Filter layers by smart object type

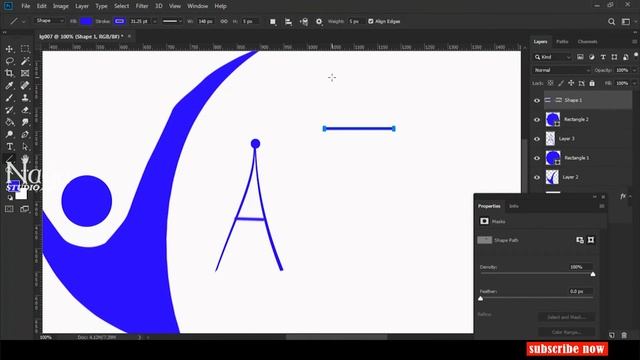(x=626, y=57)
